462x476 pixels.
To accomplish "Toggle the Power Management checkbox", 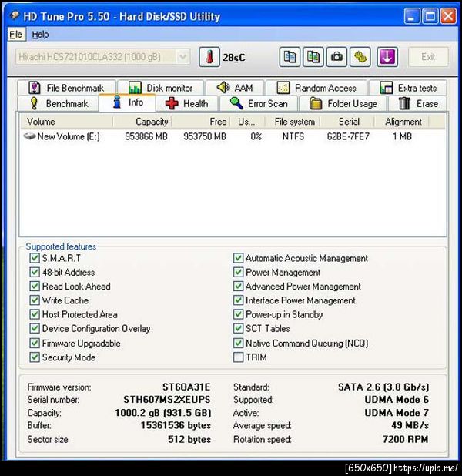I will (x=238, y=272).
